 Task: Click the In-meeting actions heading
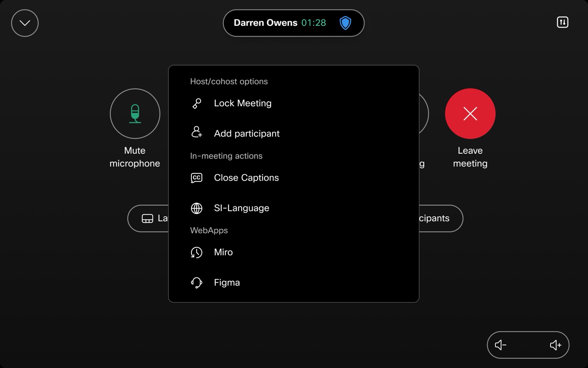click(x=226, y=156)
